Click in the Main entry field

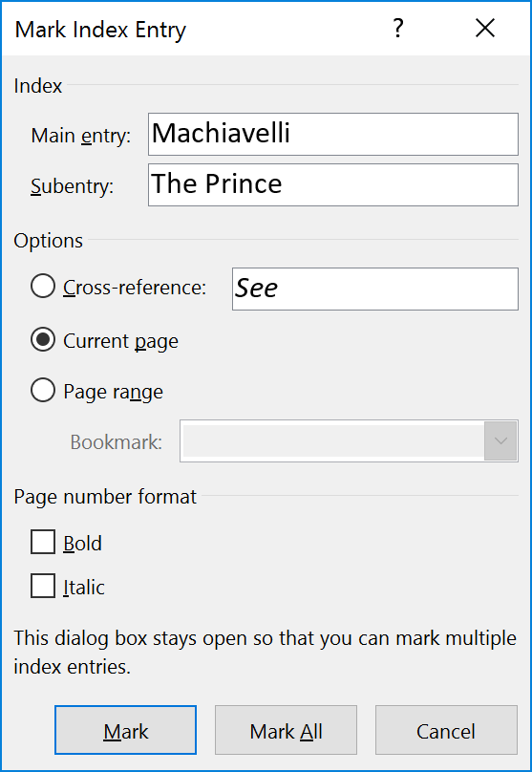click(333, 134)
